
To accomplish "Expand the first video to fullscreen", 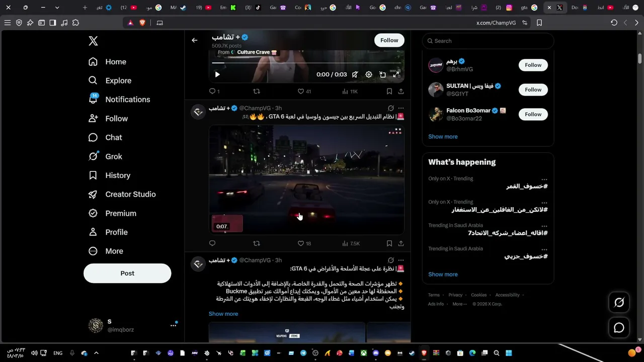I will [x=396, y=74].
